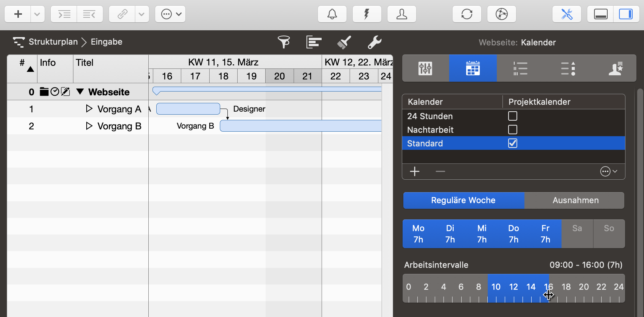
Task: Click the Strukturplan breadcrumb
Action: pos(53,42)
